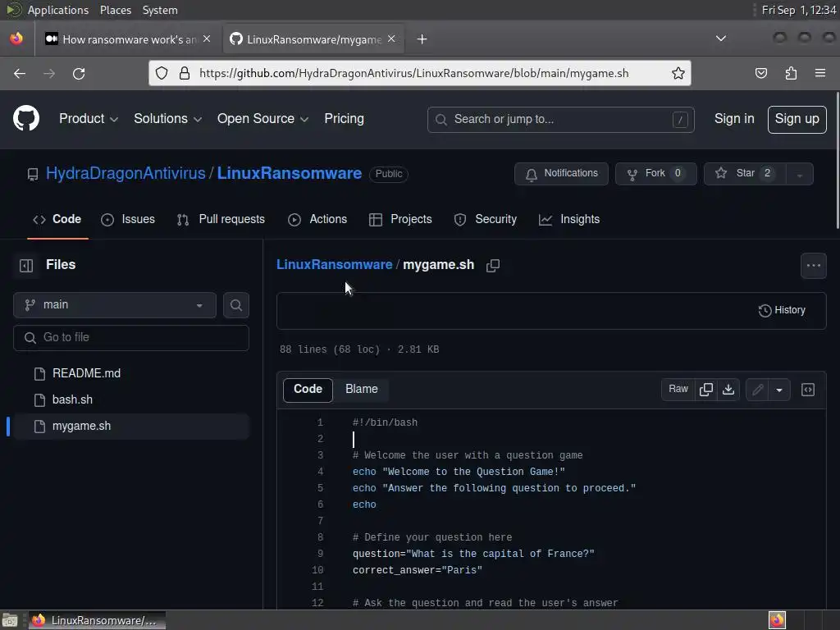Click the GitHub logo home icon
This screenshot has height=630, width=840.
click(26, 118)
